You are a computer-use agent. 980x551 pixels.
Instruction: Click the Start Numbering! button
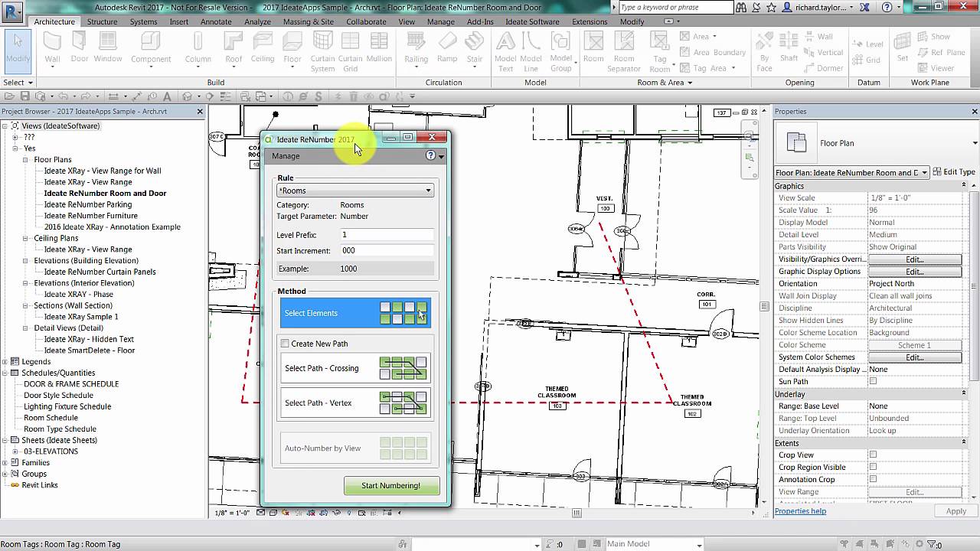pyautogui.click(x=391, y=485)
